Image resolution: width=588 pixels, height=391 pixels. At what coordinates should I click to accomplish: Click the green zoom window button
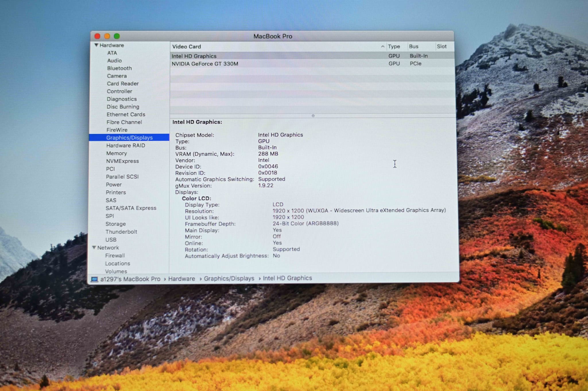[117, 36]
